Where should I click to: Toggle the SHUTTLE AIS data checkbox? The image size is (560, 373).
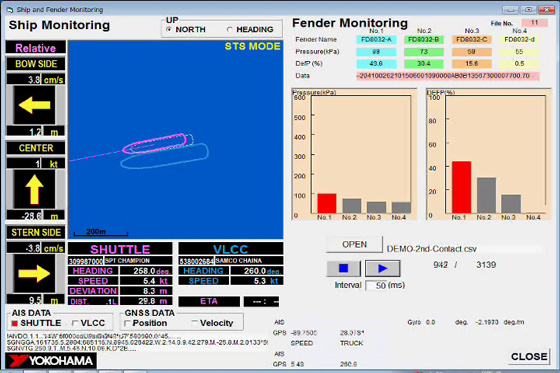point(15,323)
